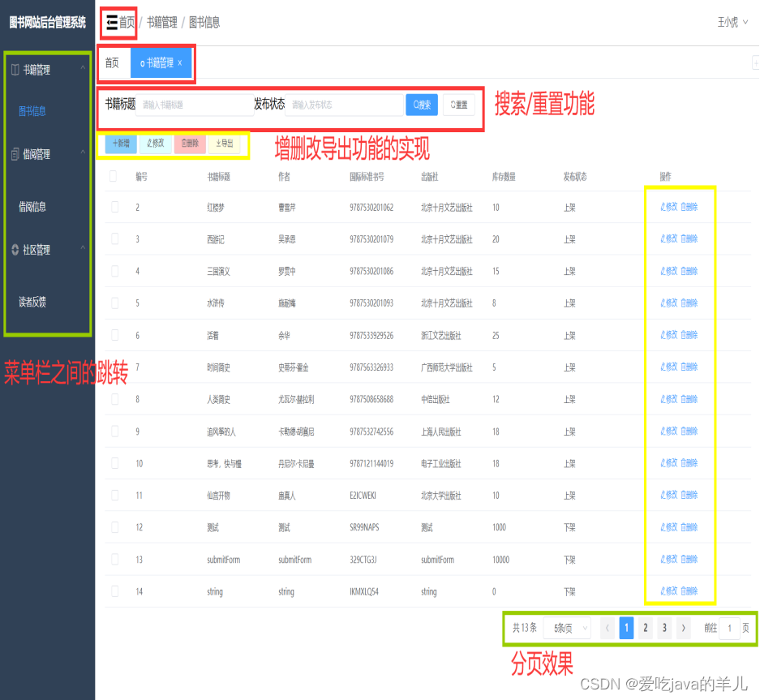Check the select-all checkbox in table header
The width and height of the screenshot is (760, 700).
pyautogui.click(x=114, y=176)
